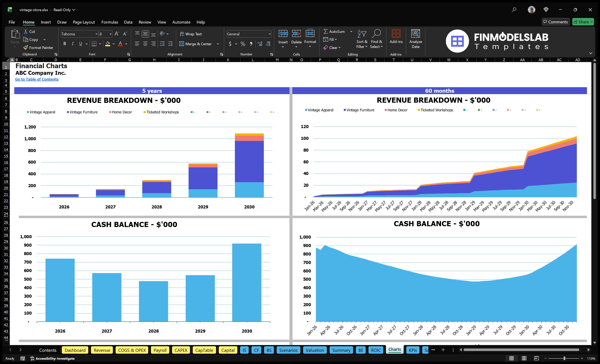Open Sort & Filter options

[x=362, y=39]
